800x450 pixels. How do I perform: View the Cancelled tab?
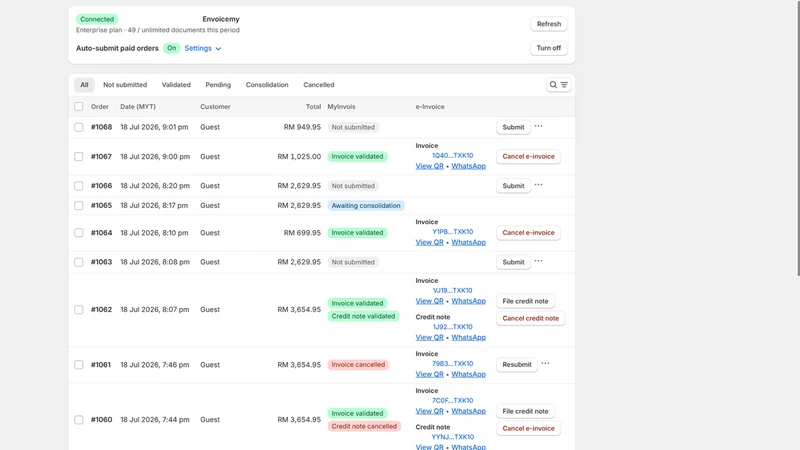click(x=319, y=85)
